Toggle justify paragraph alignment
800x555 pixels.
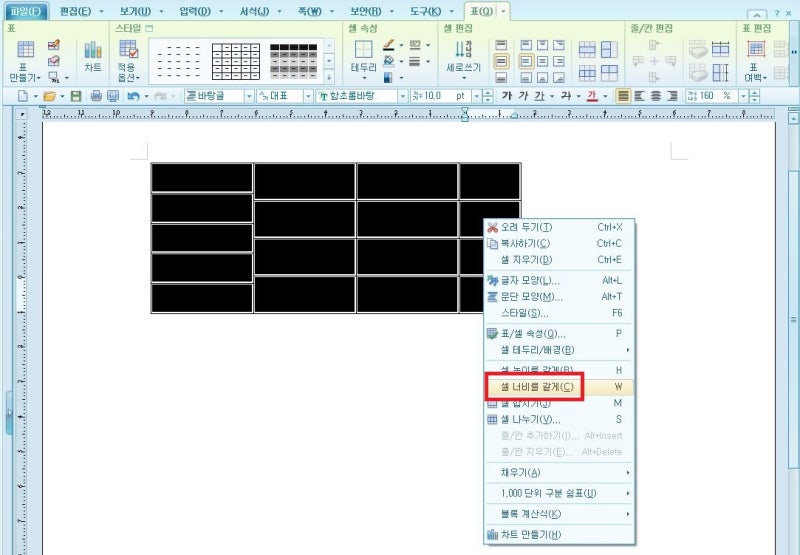(622, 96)
